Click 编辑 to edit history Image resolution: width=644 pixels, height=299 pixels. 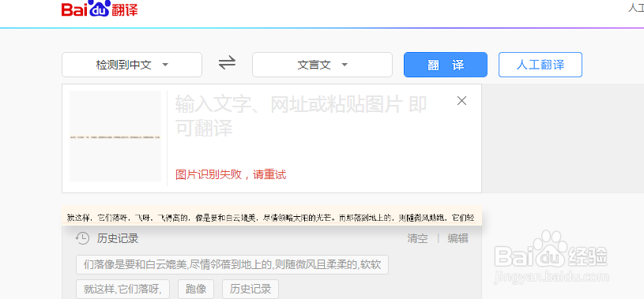pos(458,239)
